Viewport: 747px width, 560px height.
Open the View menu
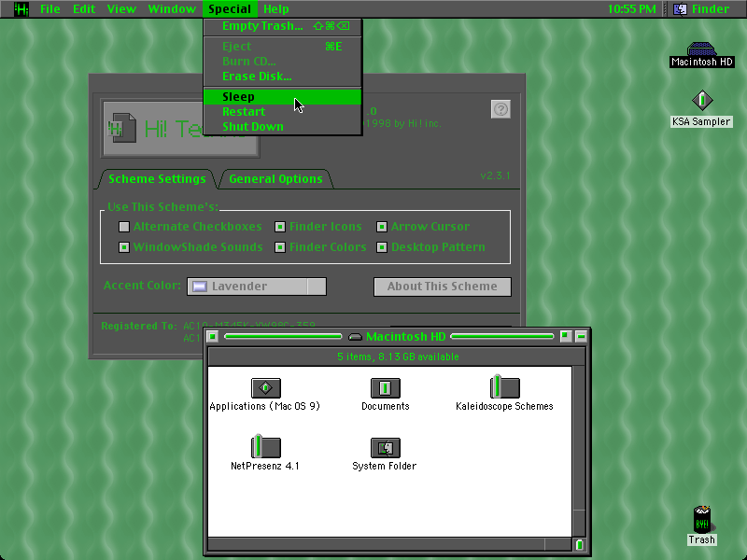pyautogui.click(x=121, y=8)
